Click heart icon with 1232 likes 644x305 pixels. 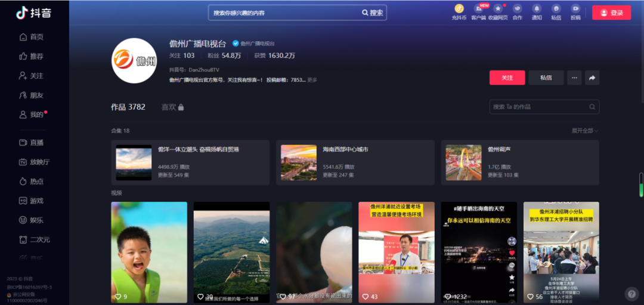448,297
